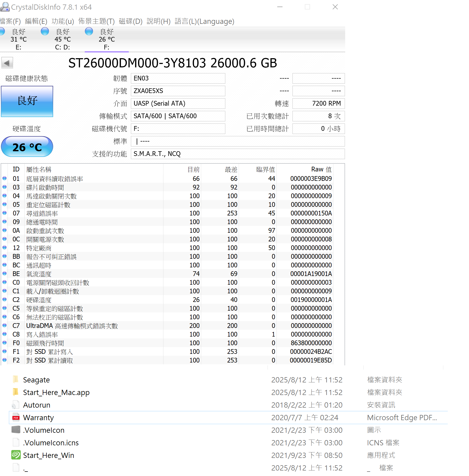This screenshot has height=476, width=469.
Task: Click the firmware field showing EN03
Action: (178, 78)
